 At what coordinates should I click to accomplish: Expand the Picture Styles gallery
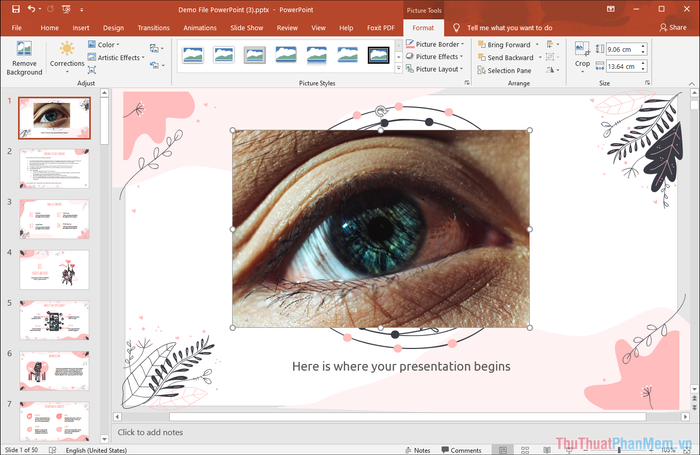(x=399, y=68)
